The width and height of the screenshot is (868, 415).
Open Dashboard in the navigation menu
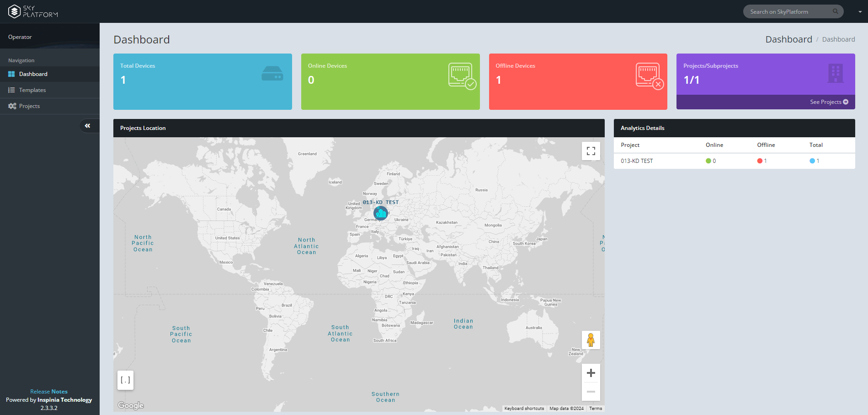(x=33, y=74)
